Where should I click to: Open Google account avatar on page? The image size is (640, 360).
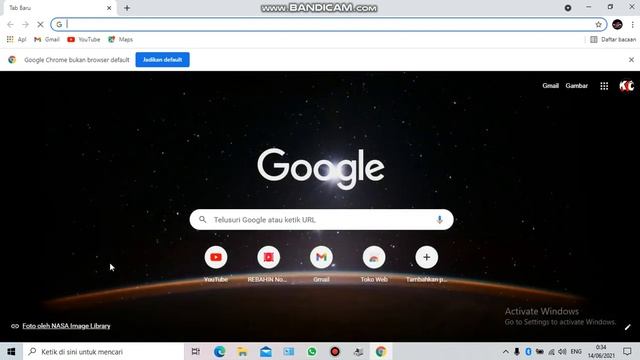(x=626, y=86)
